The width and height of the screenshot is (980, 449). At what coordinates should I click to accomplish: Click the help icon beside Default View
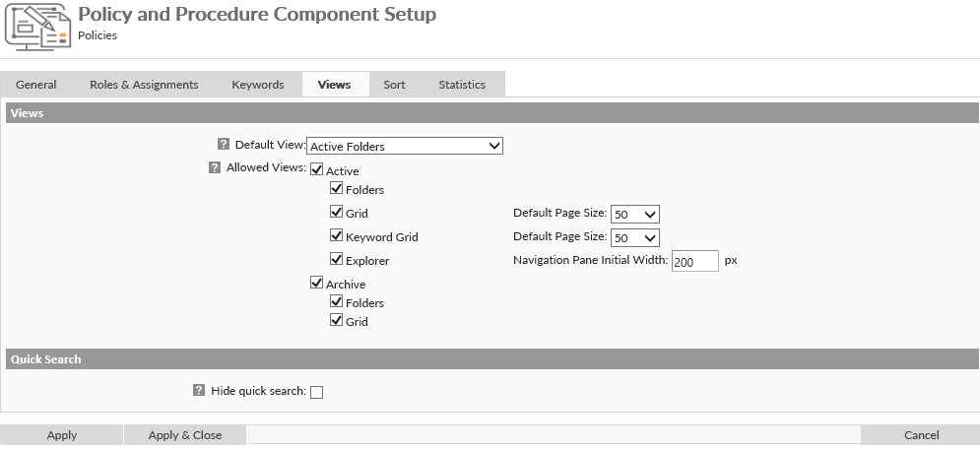[224, 144]
